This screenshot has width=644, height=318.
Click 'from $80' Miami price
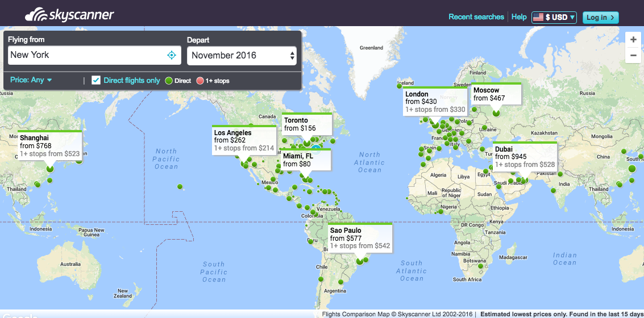coord(297,164)
